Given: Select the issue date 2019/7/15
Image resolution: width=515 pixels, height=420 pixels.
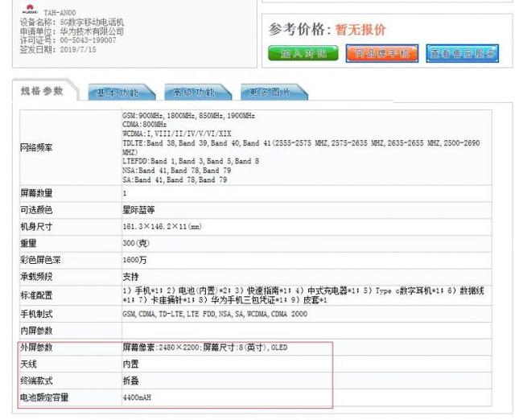Looking at the screenshot, I should (78, 50).
